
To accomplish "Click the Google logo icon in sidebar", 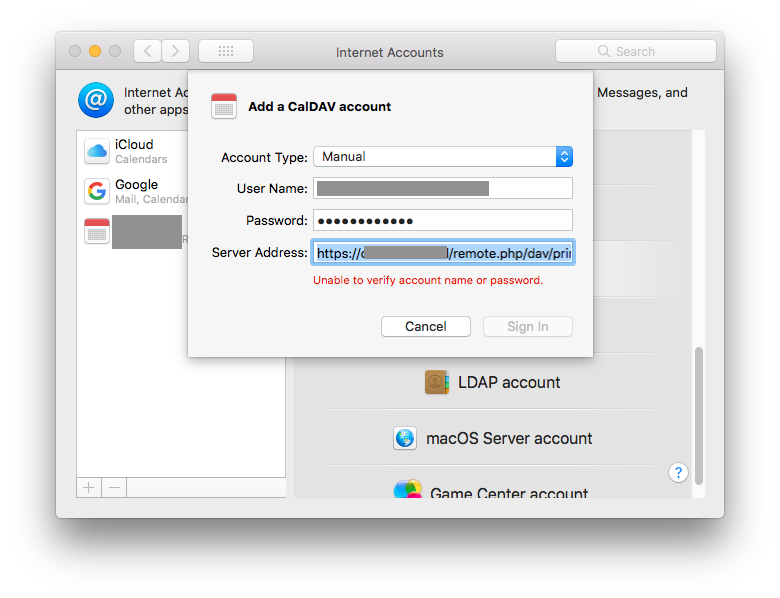I will pyautogui.click(x=97, y=191).
